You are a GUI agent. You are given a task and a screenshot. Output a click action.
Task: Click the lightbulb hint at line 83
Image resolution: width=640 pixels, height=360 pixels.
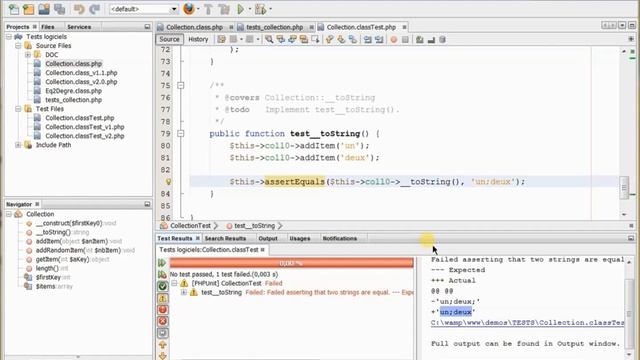[x=169, y=182]
